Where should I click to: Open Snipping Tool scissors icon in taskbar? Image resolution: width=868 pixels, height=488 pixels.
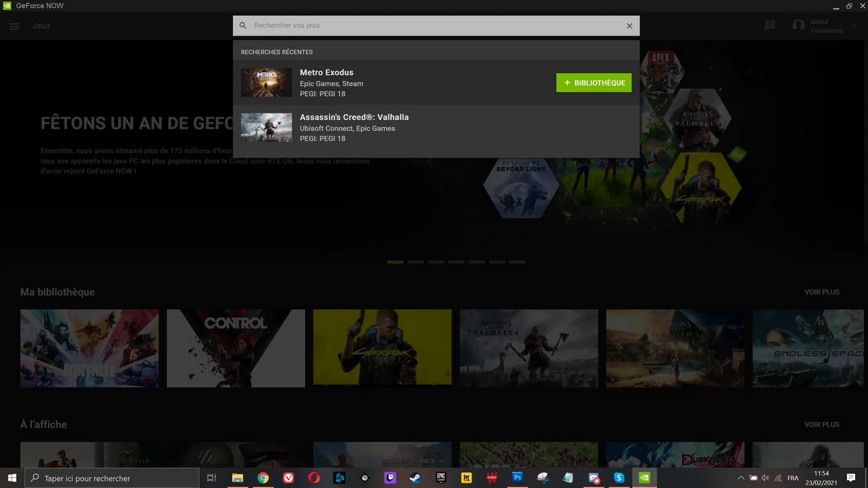[x=542, y=478]
